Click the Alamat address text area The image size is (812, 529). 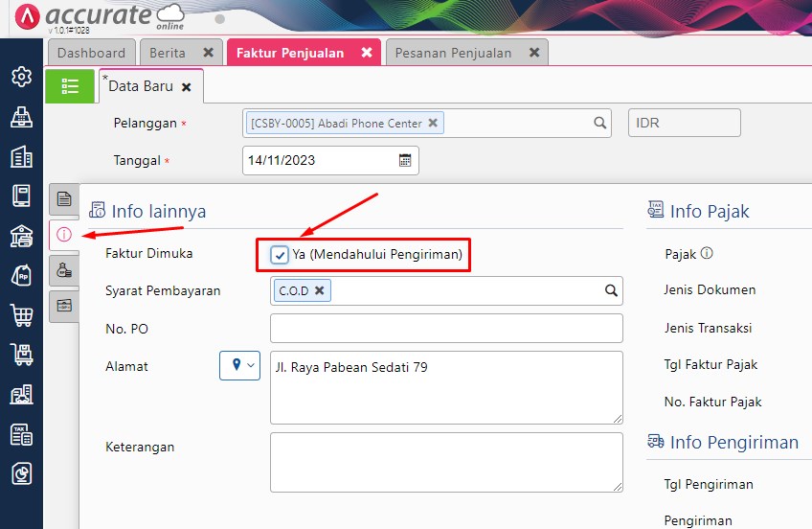point(446,387)
